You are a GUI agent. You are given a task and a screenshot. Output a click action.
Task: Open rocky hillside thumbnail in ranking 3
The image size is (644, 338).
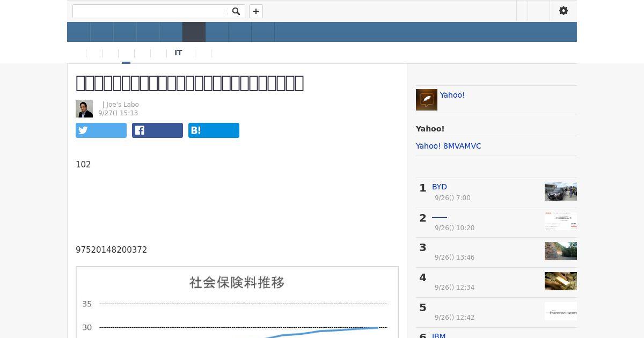[x=561, y=251]
